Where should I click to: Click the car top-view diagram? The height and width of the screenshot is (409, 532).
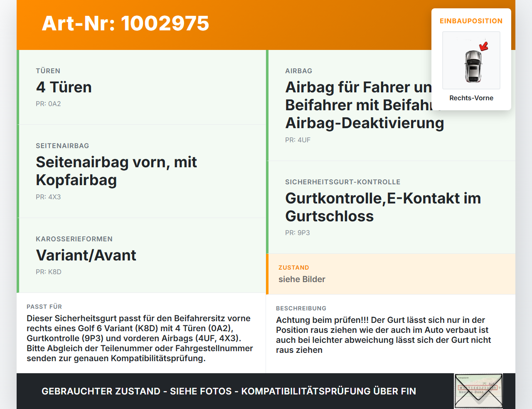tap(471, 60)
